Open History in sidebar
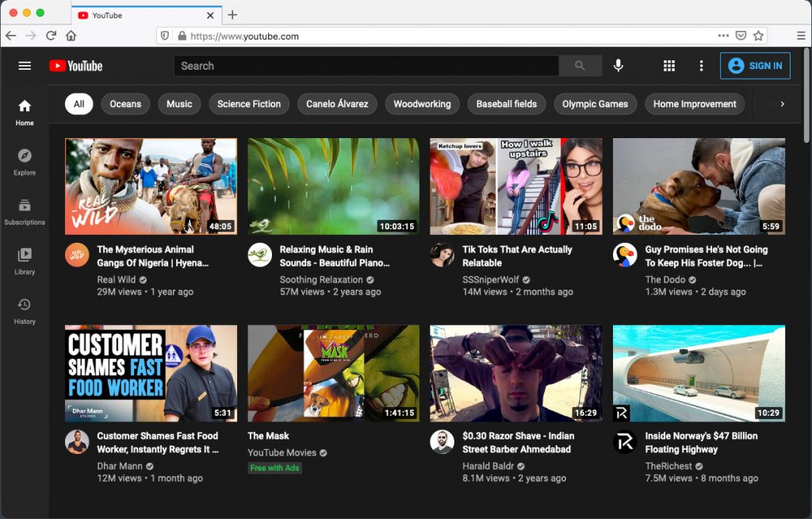This screenshot has height=519, width=812. [25, 312]
